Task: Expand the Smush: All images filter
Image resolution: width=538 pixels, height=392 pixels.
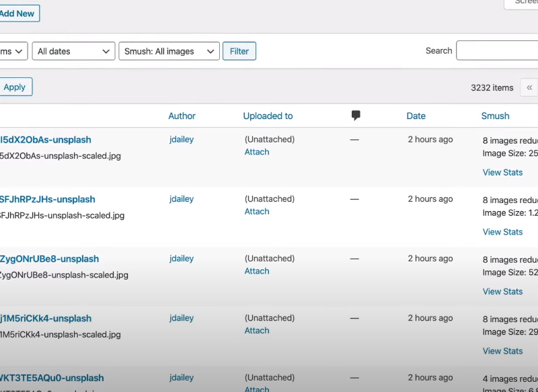Action: 169,51
